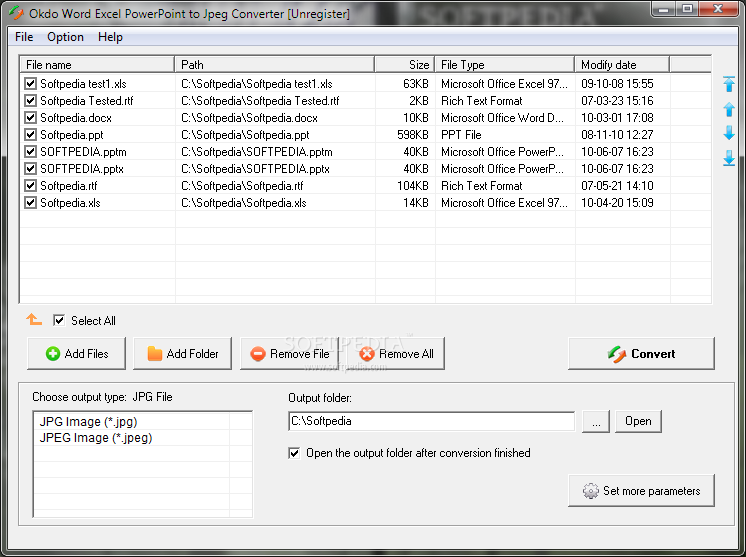746x557 pixels.
Task: Browse output folder with the ... button
Action: point(596,421)
